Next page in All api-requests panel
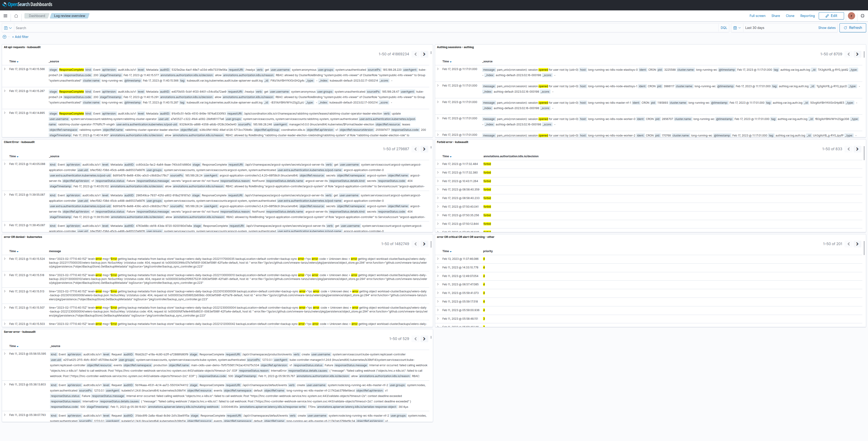 pos(424,54)
